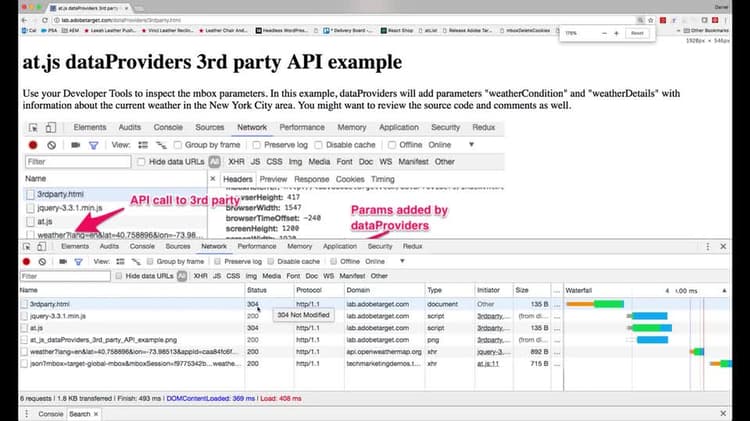This screenshot has width=750, height=421.
Task: Open DevTools three-dot customize menu
Action: pos(708,246)
